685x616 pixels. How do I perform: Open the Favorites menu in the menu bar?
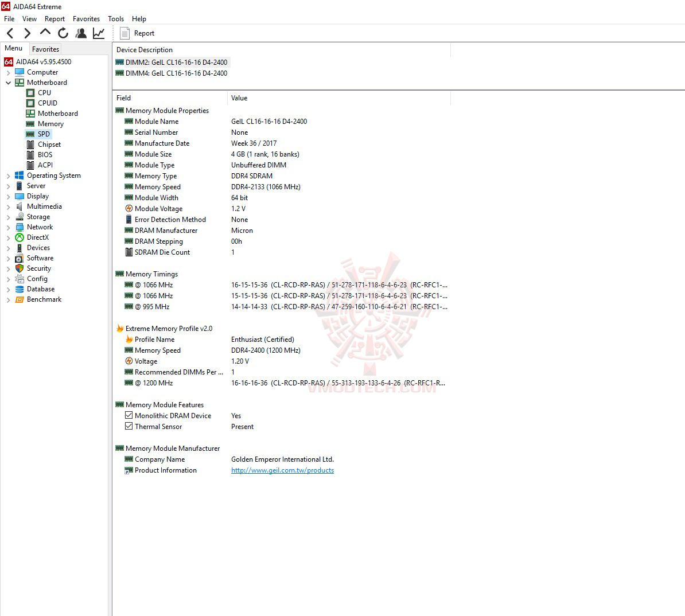click(x=86, y=19)
